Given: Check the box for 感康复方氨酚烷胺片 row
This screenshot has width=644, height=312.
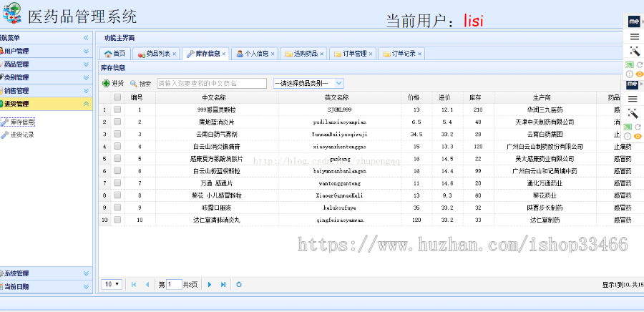Looking at the screenshot, I should pos(117,158).
